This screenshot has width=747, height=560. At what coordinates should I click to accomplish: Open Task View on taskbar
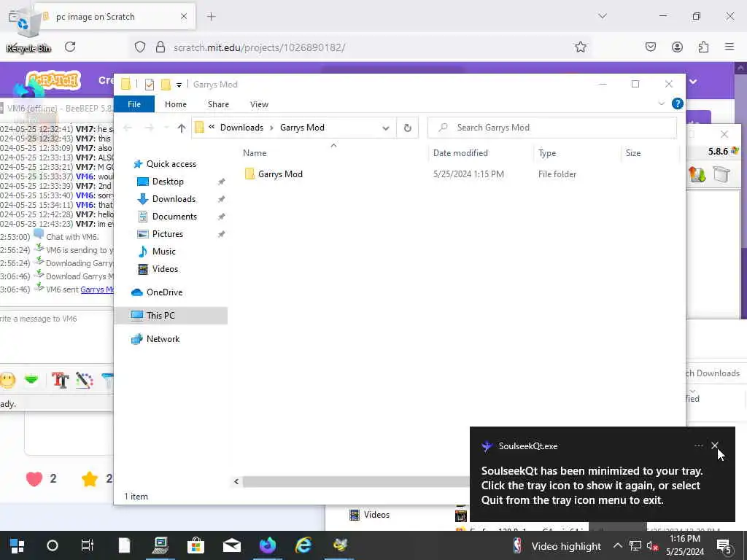pos(88,545)
